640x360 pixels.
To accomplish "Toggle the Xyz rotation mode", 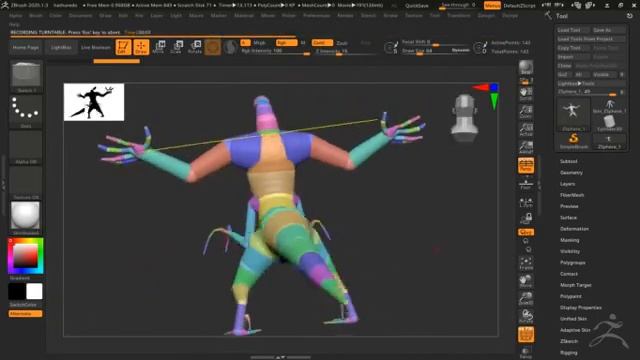I will point(526,232).
